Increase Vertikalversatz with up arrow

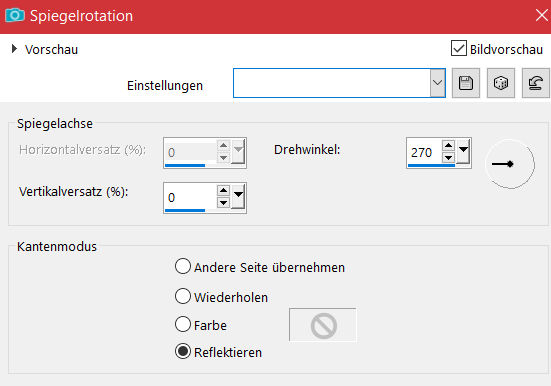tap(223, 191)
